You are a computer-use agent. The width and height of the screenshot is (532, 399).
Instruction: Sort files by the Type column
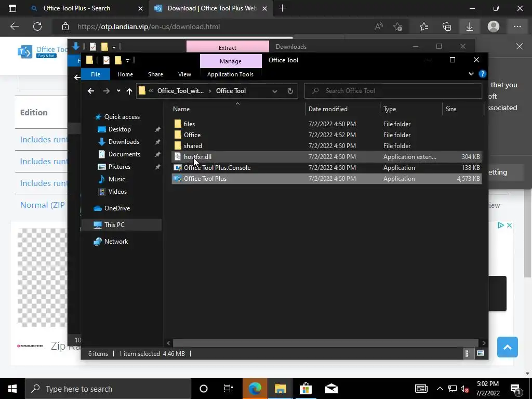[411, 109]
